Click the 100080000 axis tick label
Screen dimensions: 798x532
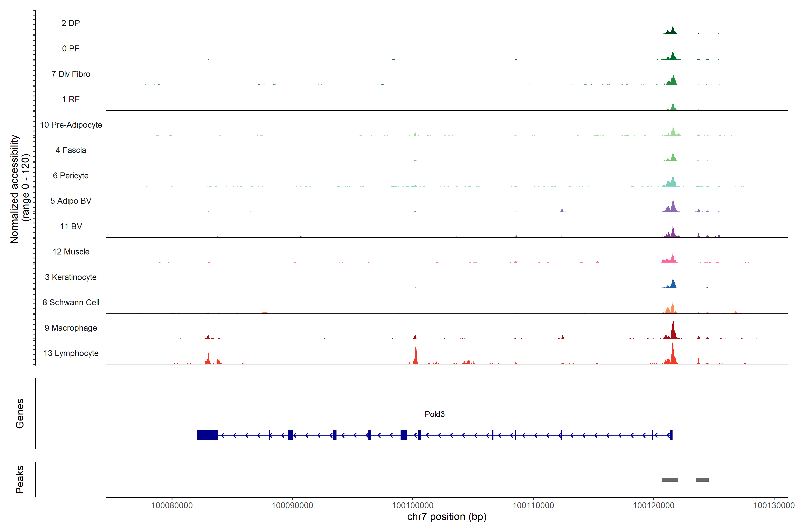pyautogui.click(x=172, y=506)
